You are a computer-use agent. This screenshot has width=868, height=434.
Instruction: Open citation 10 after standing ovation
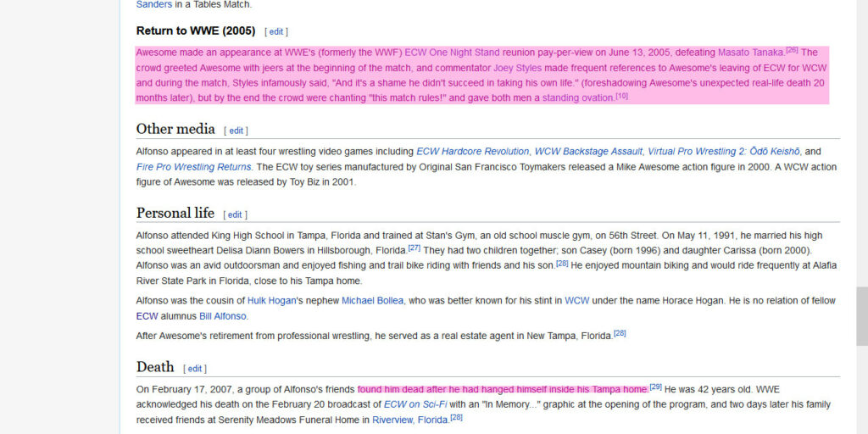[x=621, y=96]
